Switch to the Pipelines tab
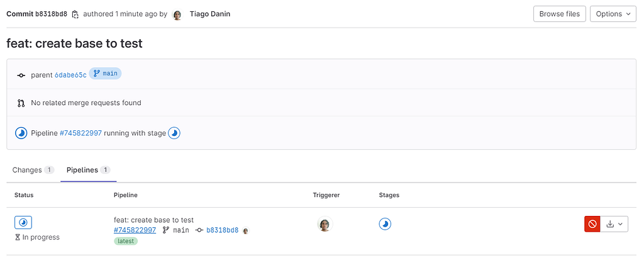The image size is (644, 265). tap(88, 170)
